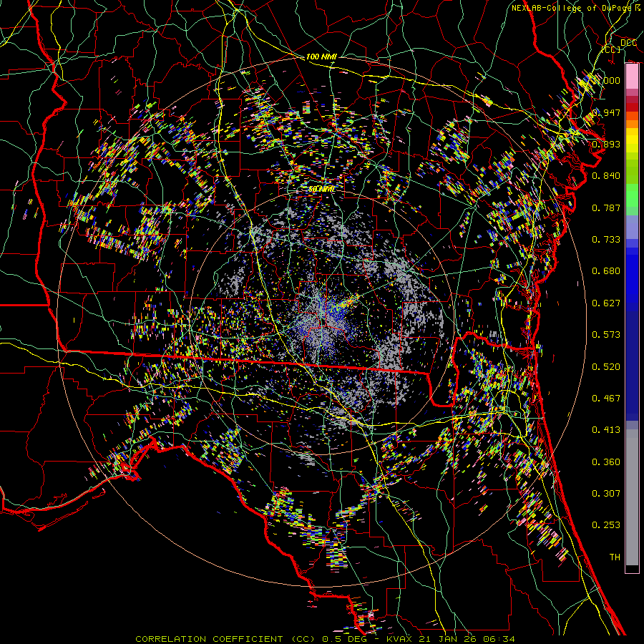Image resolution: width=644 pixels, height=644 pixels.
Task: Click the 0.360 legend value
Action: click(x=606, y=462)
